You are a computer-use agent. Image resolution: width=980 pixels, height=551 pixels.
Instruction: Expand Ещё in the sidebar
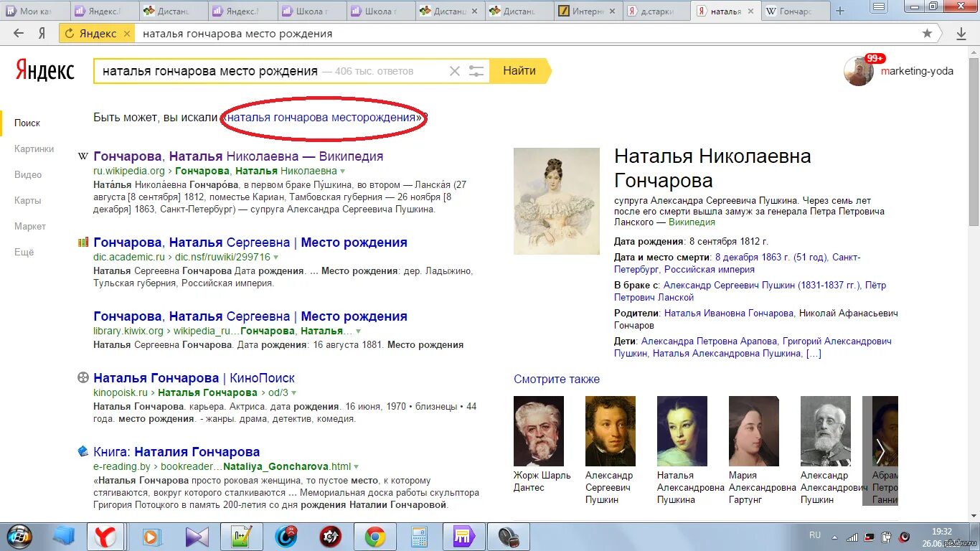(x=24, y=253)
